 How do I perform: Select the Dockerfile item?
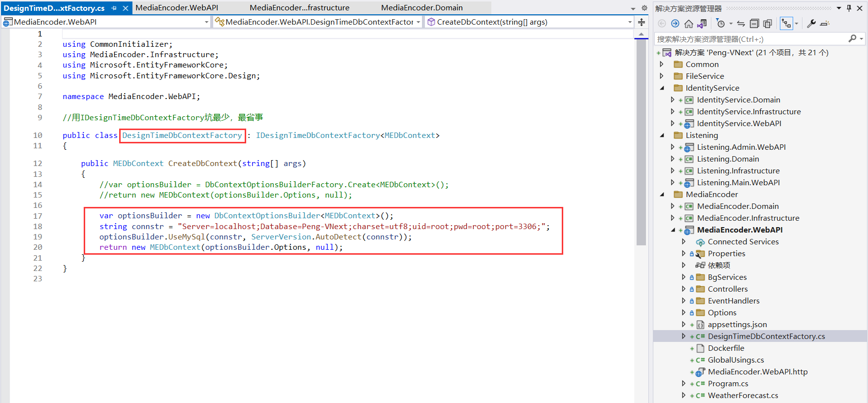point(726,348)
